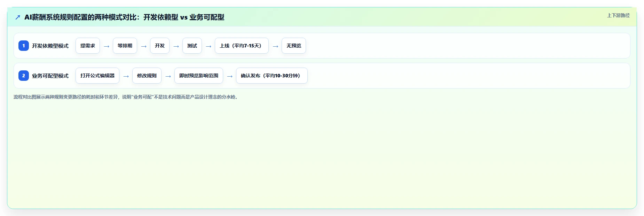The width and height of the screenshot is (644, 216).
Task: Click the number 1 badge
Action: 24,46
